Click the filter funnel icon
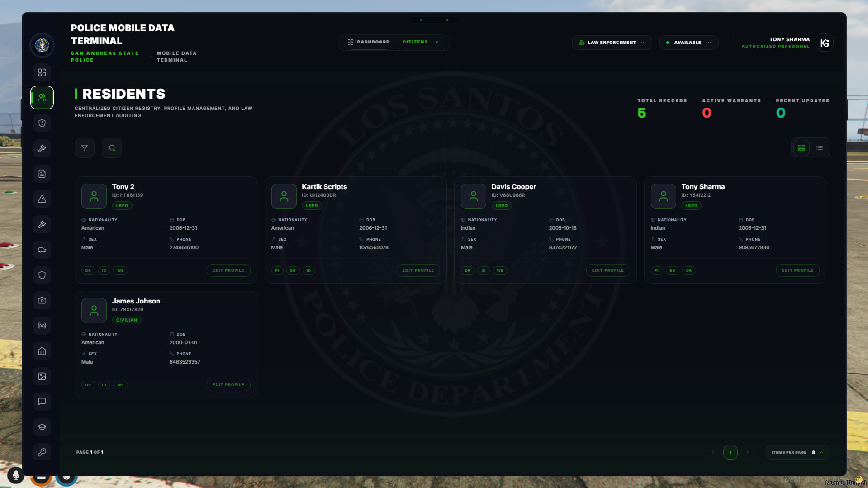Viewport: 868px width, 488px height. point(85,148)
